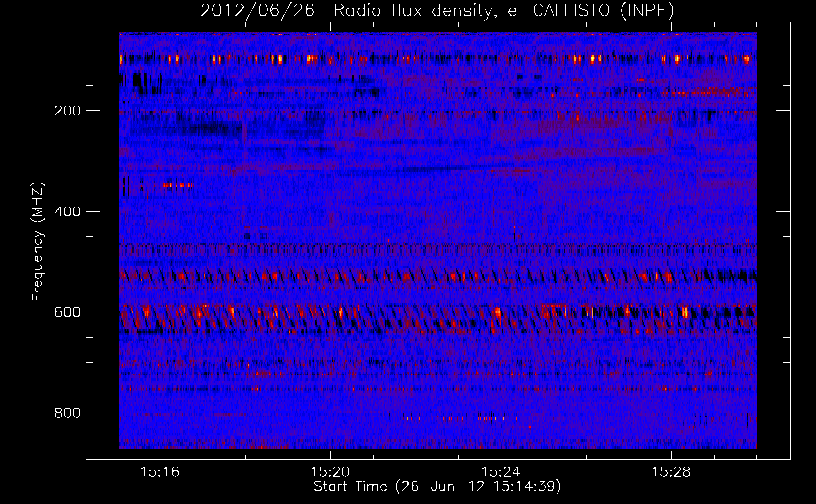Click the 15:24 time axis label
This screenshot has width=816, height=504.
click(501, 472)
